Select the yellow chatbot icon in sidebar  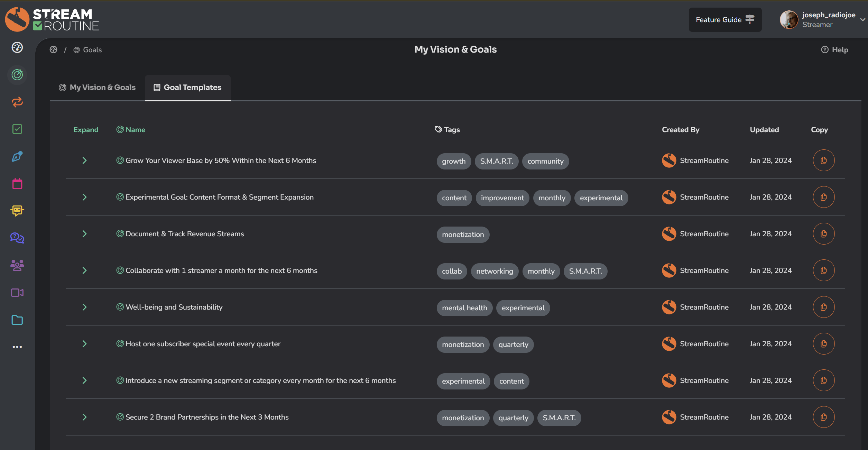tap(17, 210)
